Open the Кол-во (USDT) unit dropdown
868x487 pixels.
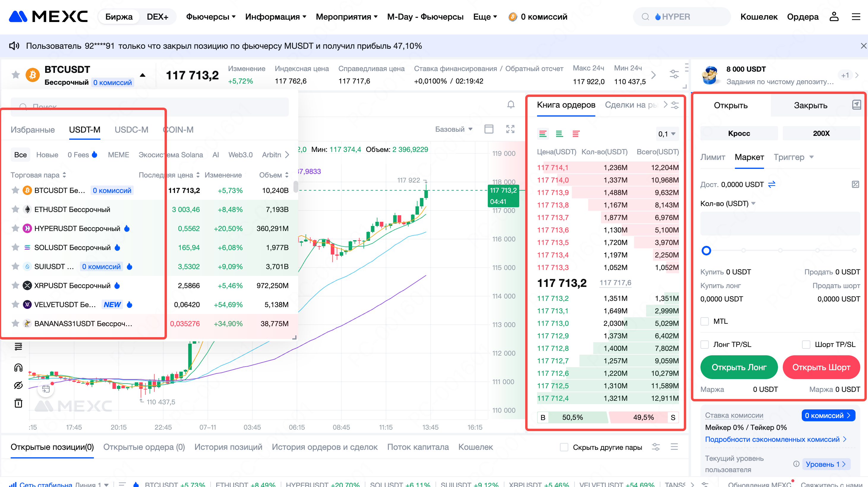(x=728, y=203)
